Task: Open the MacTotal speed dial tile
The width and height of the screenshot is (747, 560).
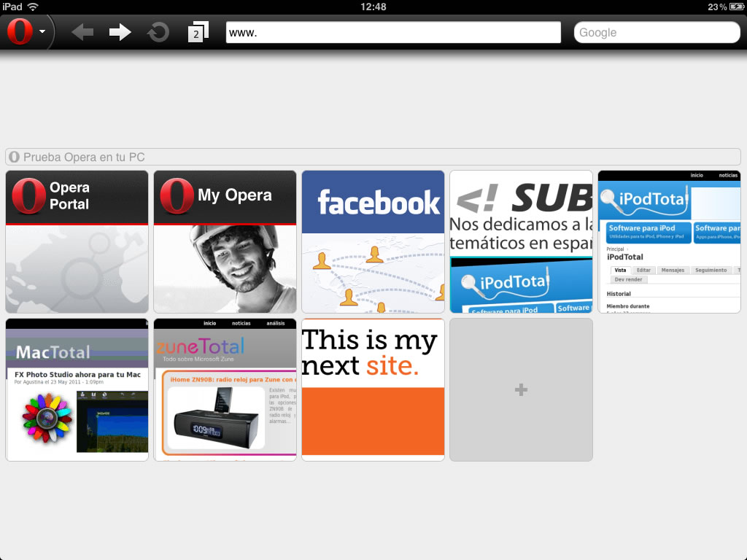Action: point(77,390)
